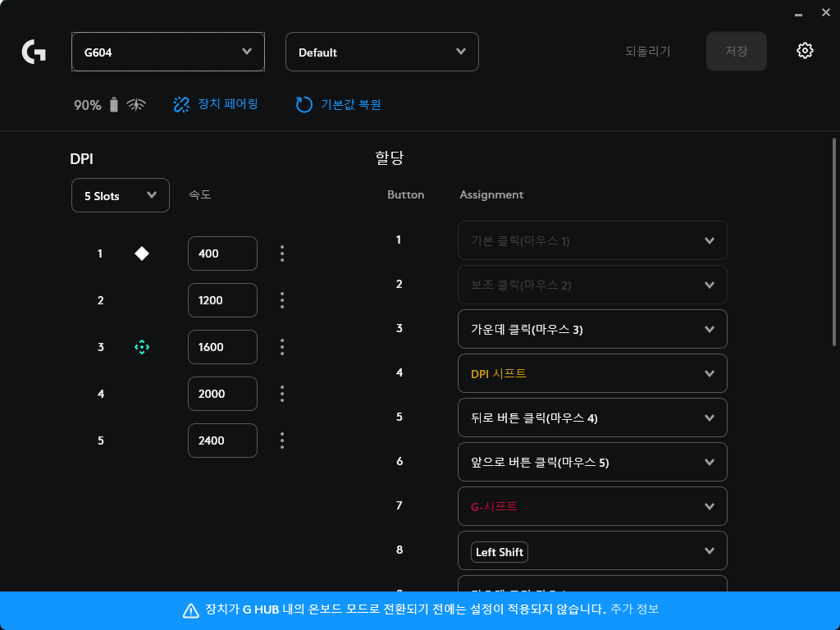Click the 기본값 복원 restore icon
The image size is (840, 630).
(304, 105)
